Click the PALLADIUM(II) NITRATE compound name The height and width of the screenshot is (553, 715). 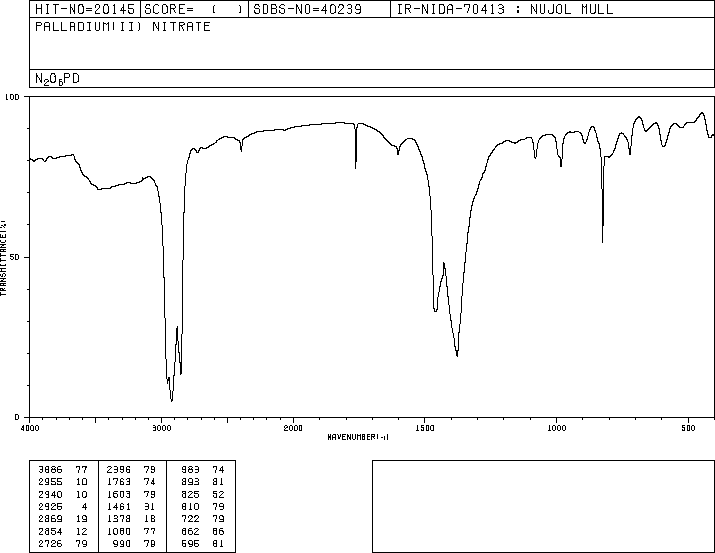(123, 27)
